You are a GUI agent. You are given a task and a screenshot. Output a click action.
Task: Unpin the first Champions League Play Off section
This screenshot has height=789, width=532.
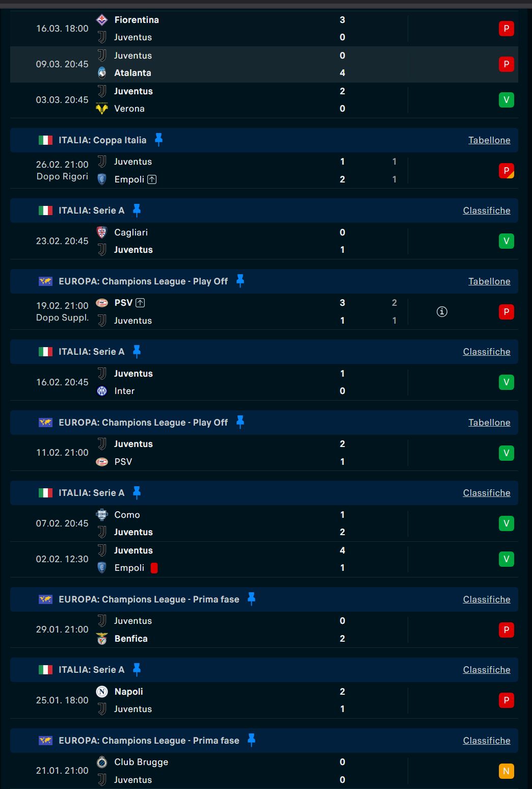coord(240,281)
